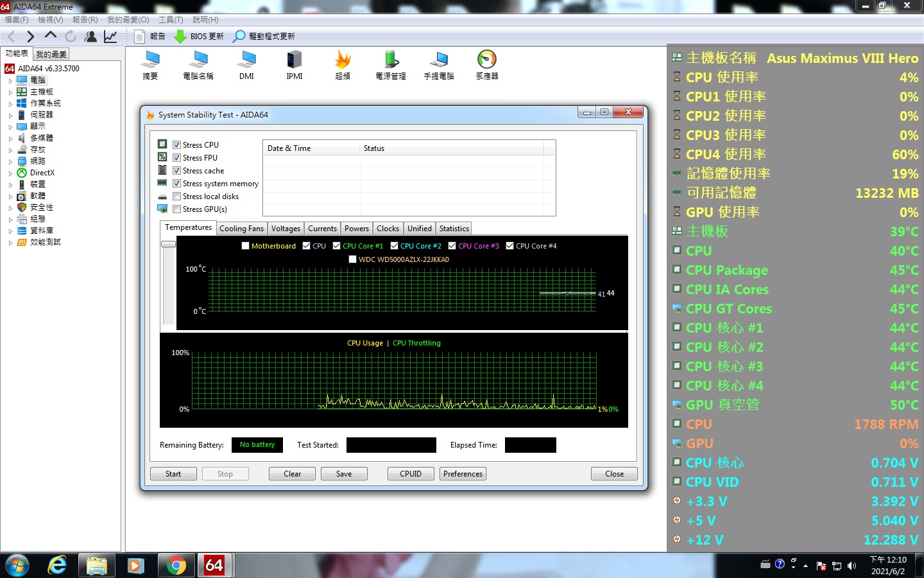Expand the 主機板 tree node
The image size is (924, 578).
pos(10,92)
